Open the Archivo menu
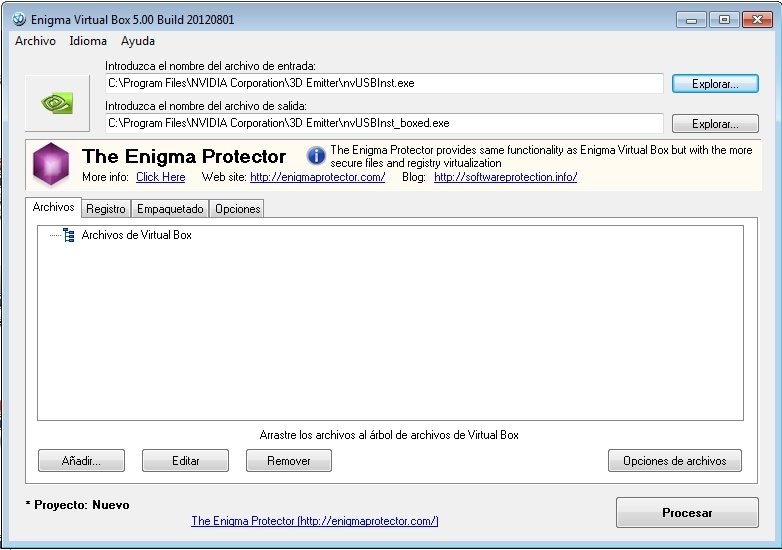The height and width of the screenshot is (550, 782). coord(35,41)
